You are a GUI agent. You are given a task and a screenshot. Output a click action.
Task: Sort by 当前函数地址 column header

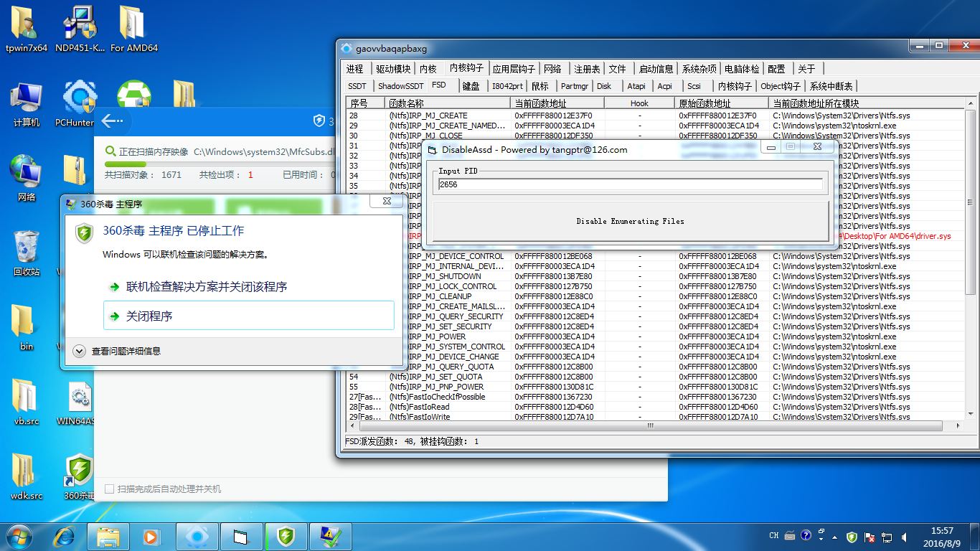pos(557,103)
